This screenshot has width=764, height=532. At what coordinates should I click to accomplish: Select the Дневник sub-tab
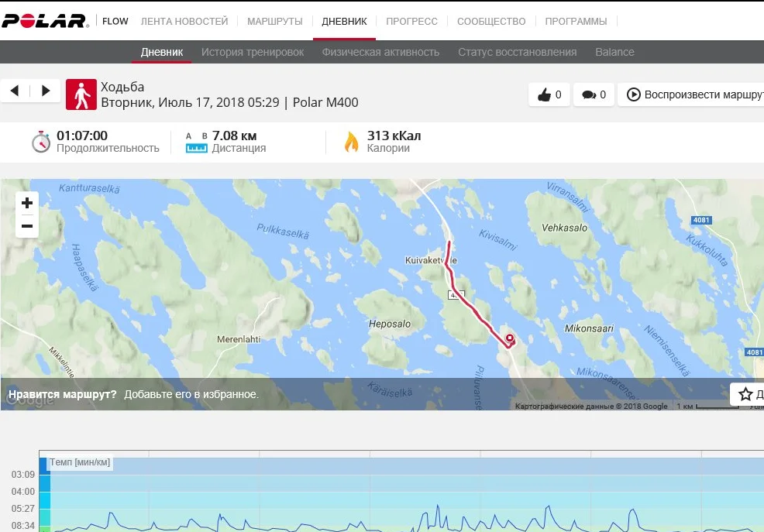(162, 52)
